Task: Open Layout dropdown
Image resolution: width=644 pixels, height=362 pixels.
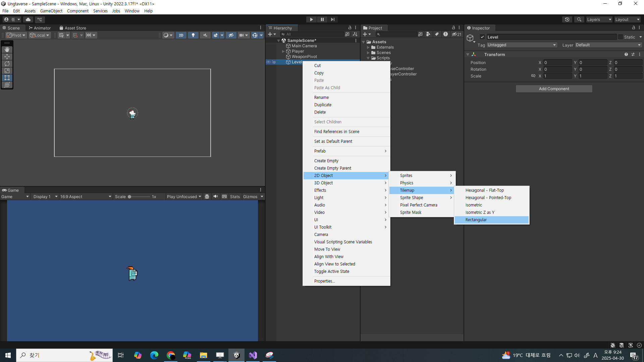Action: pos(627,19)
